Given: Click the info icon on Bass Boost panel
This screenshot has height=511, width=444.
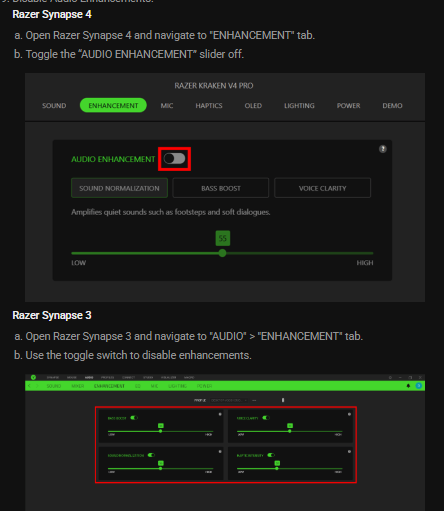Looking at the screenshot, I should [x=220, y=414].
